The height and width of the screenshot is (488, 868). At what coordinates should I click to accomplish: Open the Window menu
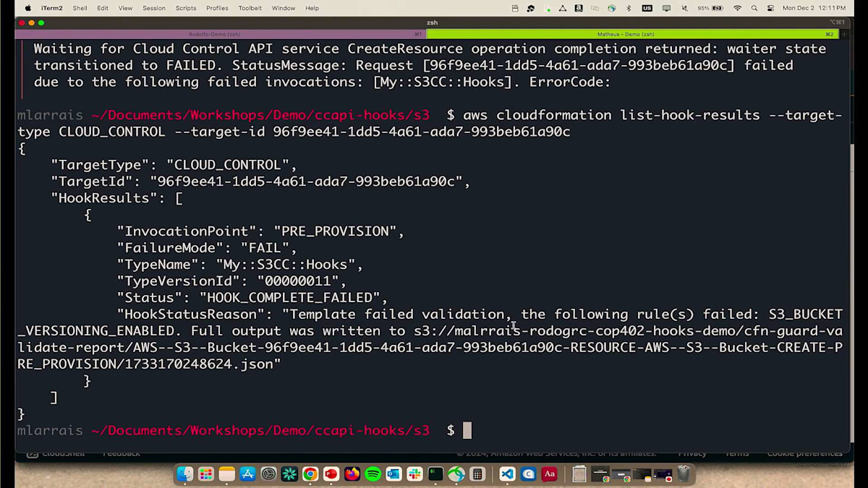284,8
